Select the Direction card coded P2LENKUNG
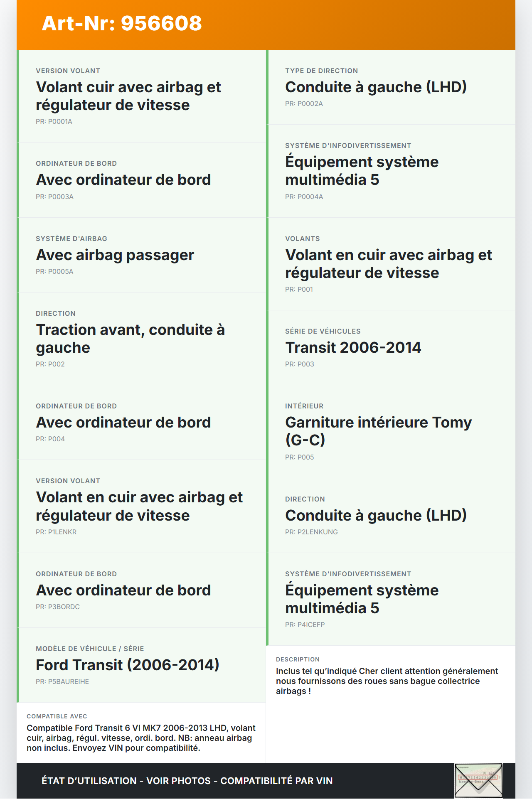The width and height of the screenshot is (532, 799). coord(391,515)
